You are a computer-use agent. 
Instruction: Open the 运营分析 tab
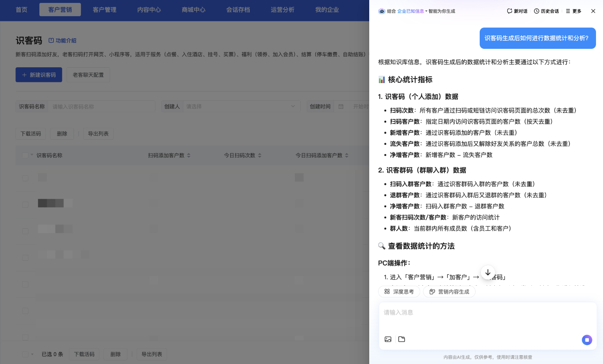[x=283, y=10]
